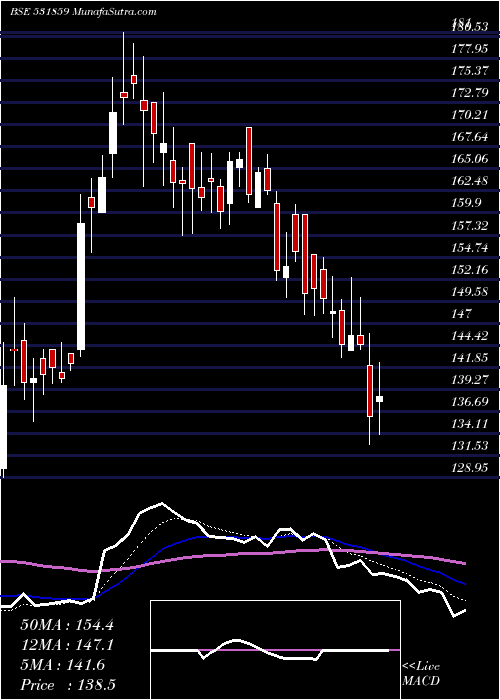Click the 172.79 price axis label
Viewport: 500px width, 700px height.
[470, 93]
